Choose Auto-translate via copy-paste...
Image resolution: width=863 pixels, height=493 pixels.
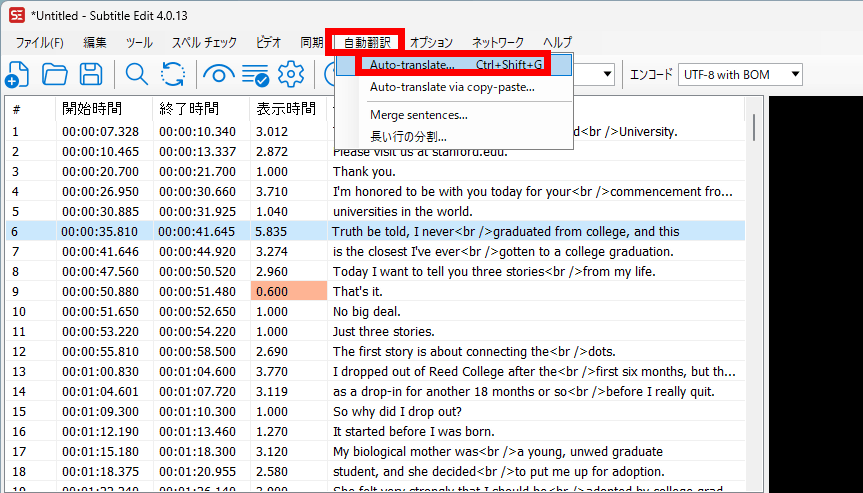click(x=455, y=87)
